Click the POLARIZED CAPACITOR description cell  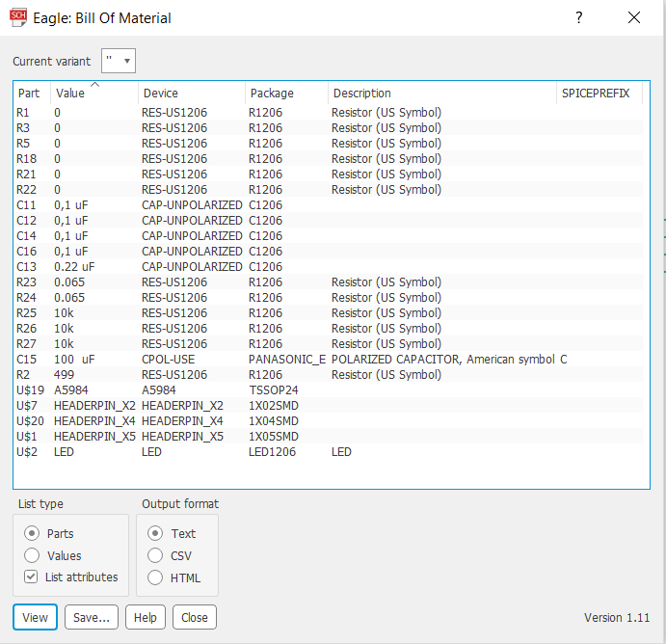coord(443,360)
